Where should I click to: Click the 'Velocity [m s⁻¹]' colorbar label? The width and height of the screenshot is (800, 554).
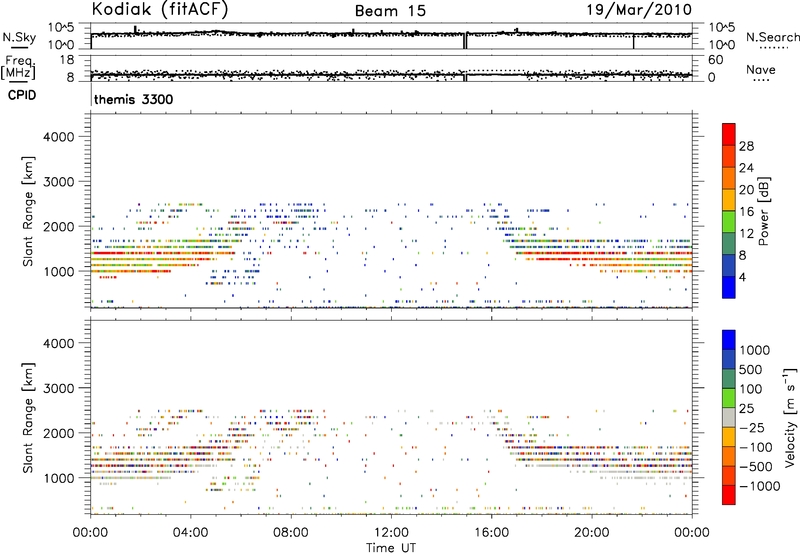[790, 417]
